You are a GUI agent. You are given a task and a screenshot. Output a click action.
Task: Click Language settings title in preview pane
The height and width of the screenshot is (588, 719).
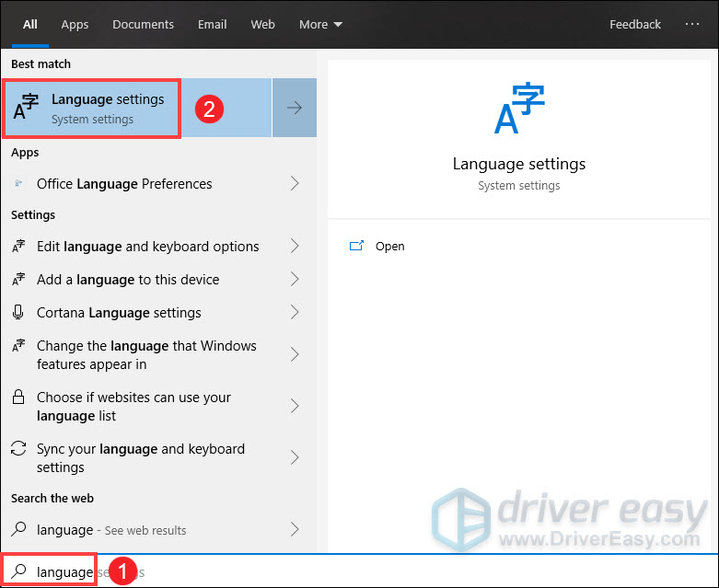tap(519, 164)
